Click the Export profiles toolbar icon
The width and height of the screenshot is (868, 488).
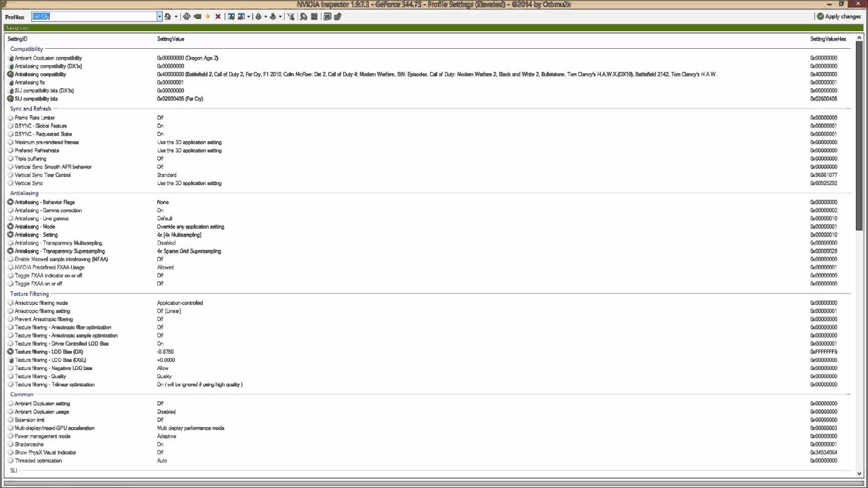click(258, 16)
